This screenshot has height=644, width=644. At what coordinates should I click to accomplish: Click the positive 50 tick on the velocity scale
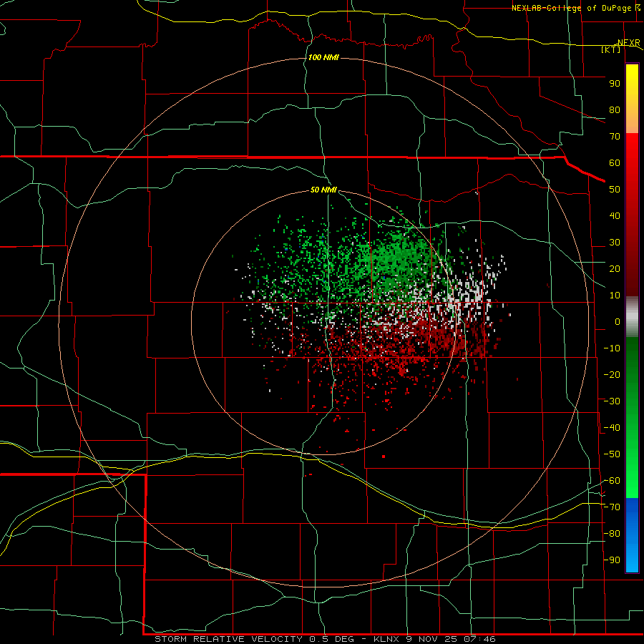click(615, 190)
